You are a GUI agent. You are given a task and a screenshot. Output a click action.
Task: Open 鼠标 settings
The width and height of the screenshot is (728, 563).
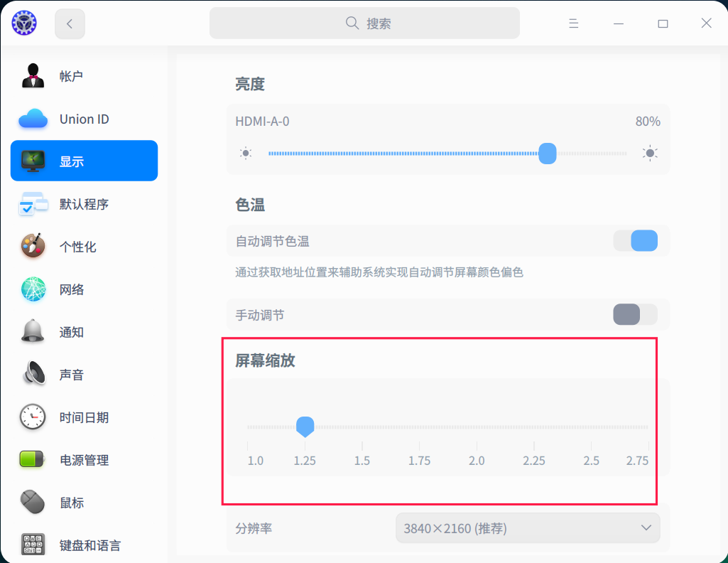click(84, 503)
